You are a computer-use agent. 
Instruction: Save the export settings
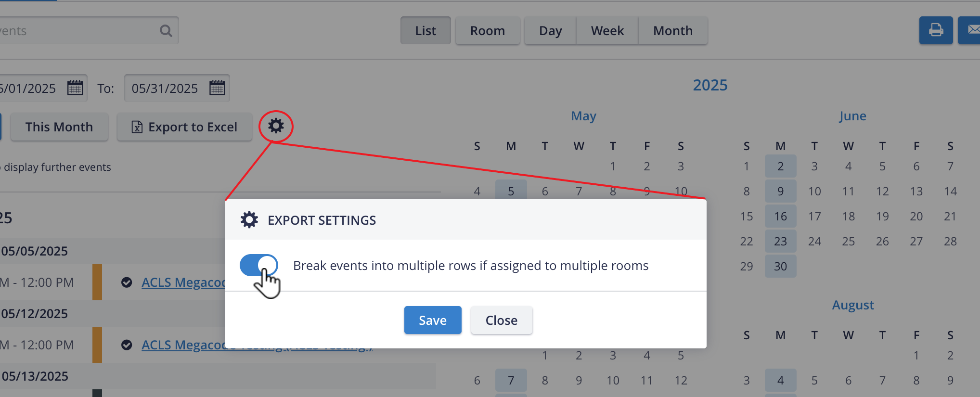pos(433,320)
